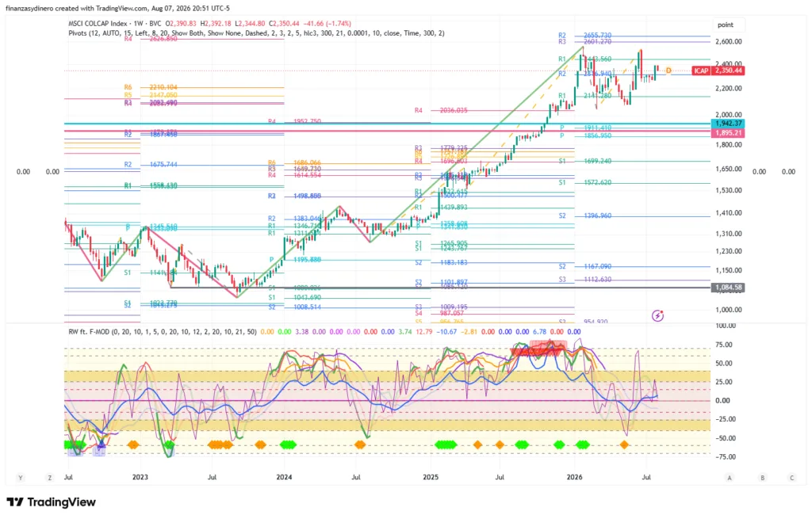The image size is (812, 519).
Task: Click the 2023 label on the time axis
Action: [x=140, y=477]
